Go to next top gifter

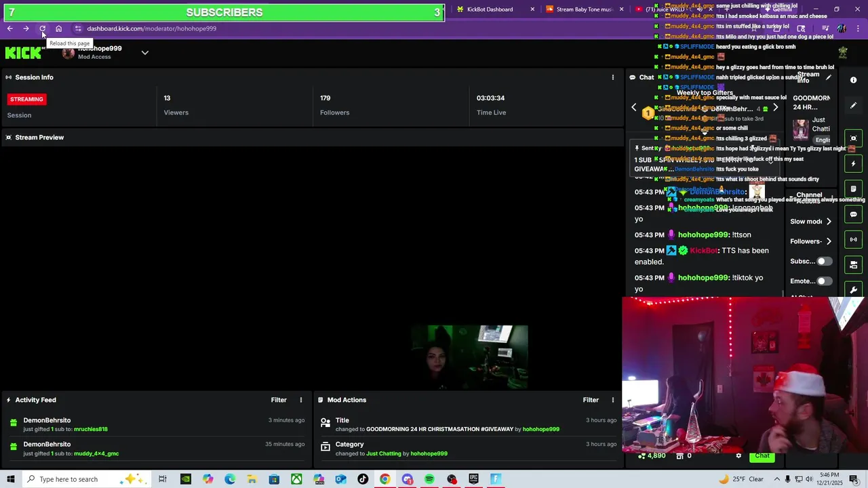coord(776,108)
